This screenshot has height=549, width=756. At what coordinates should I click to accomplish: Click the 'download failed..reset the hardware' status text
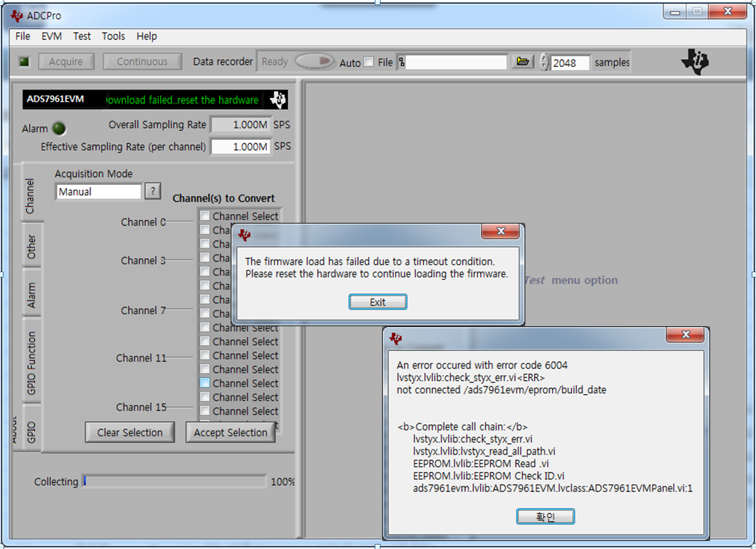(182, 100)
